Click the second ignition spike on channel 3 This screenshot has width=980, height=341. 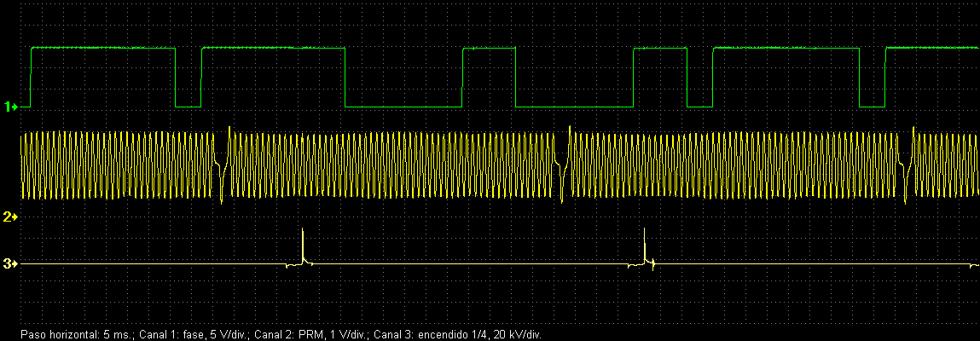[645, 247]
